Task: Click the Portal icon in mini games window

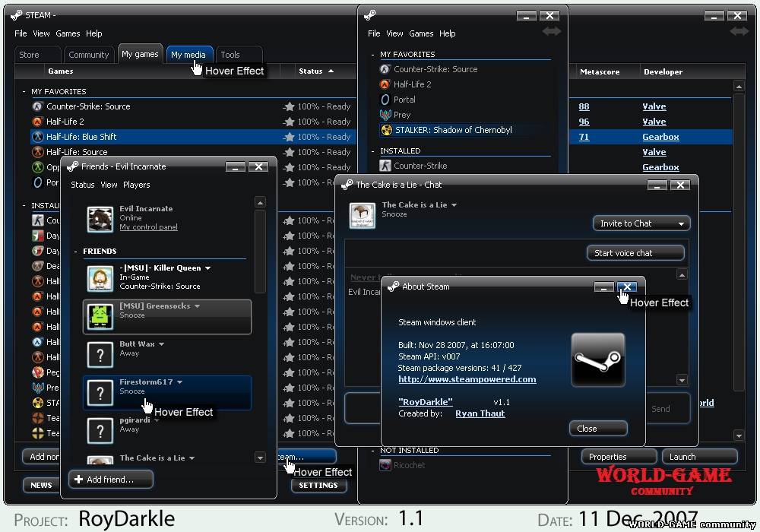Action: (385, 100)
